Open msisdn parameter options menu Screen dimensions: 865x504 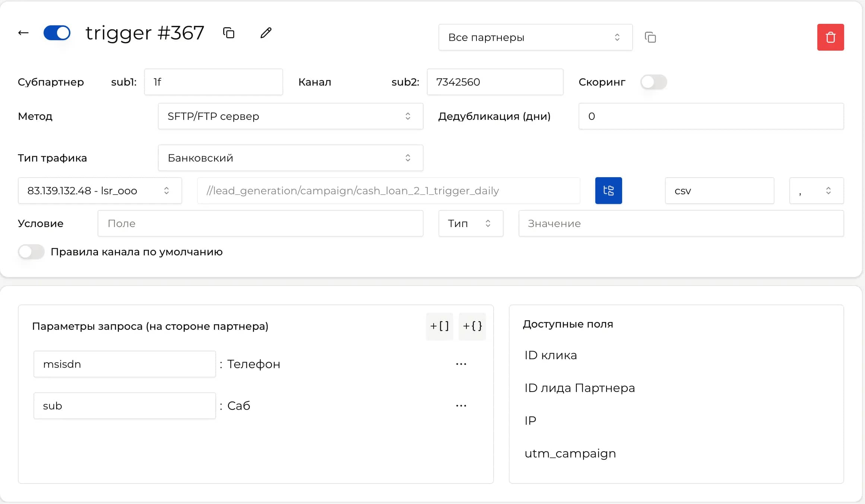pos(461,364)
